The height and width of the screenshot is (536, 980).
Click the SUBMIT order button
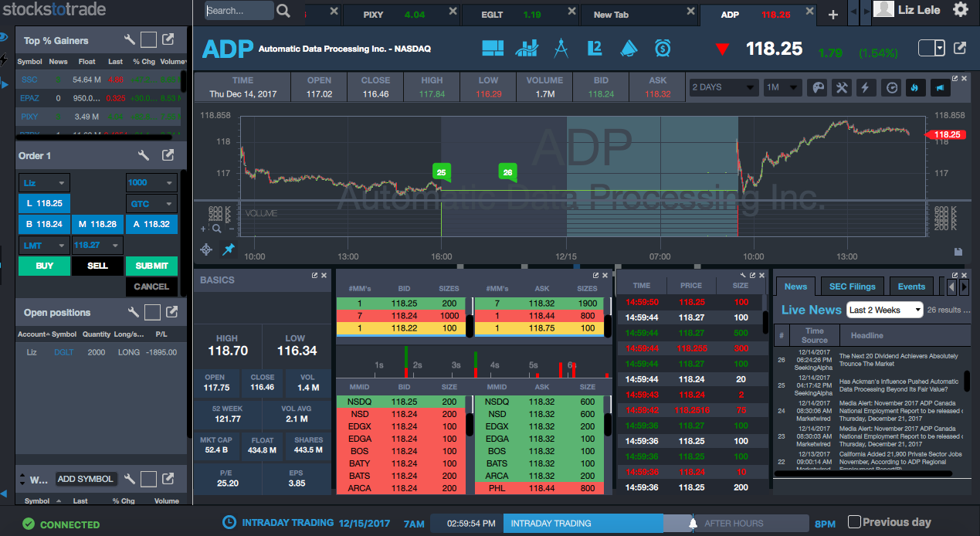click(x=151, y=266)
